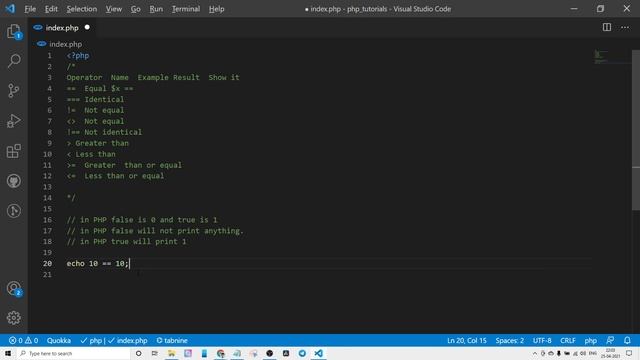Show hidden system tray icons
The height and width of the screenshot is (360, 640).
[x=535, y=353]
